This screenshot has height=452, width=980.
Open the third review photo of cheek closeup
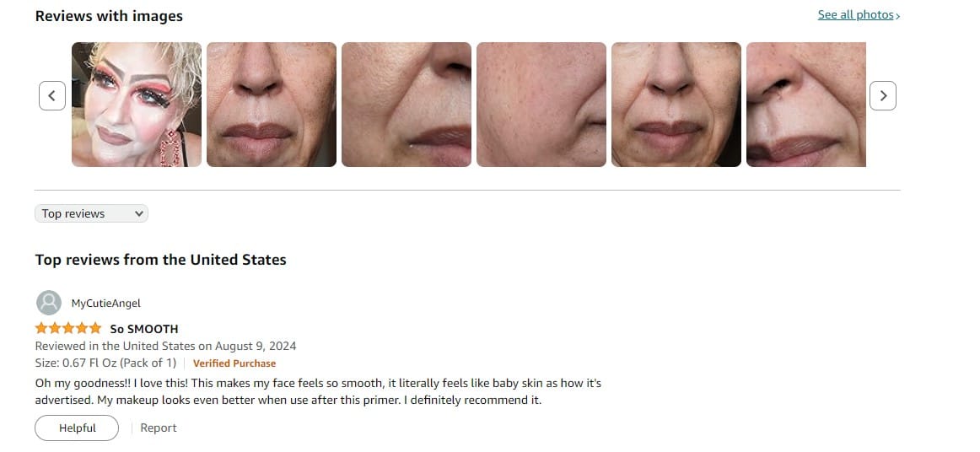pyautogui.click(x=407, y=105)
